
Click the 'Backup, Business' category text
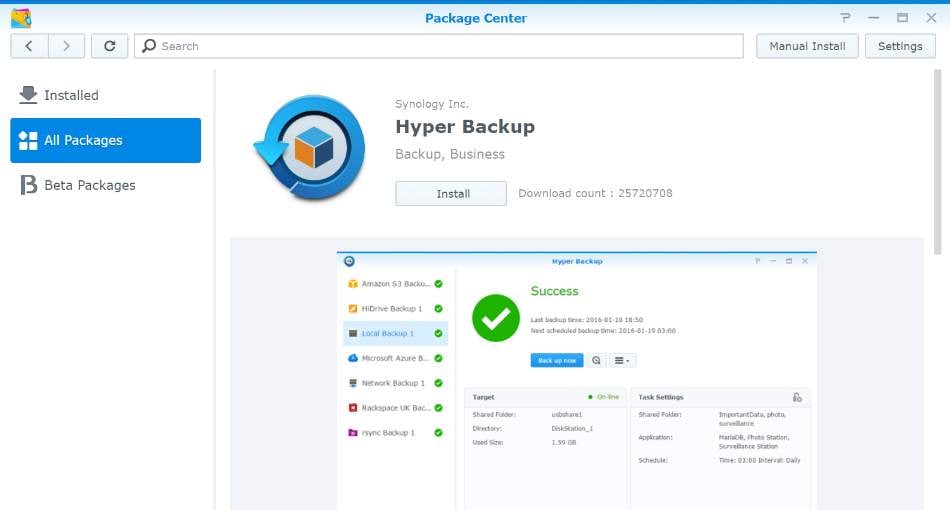(450, 154)
